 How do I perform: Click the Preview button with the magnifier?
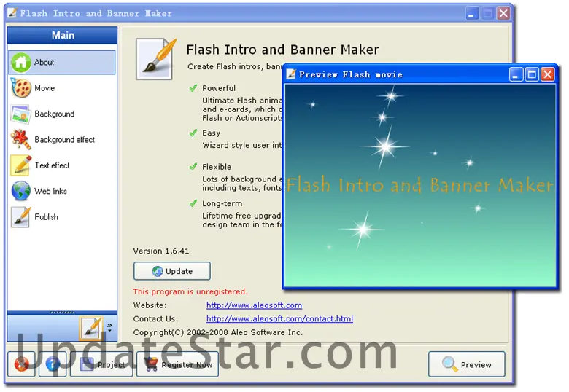(x=467, y=364)
